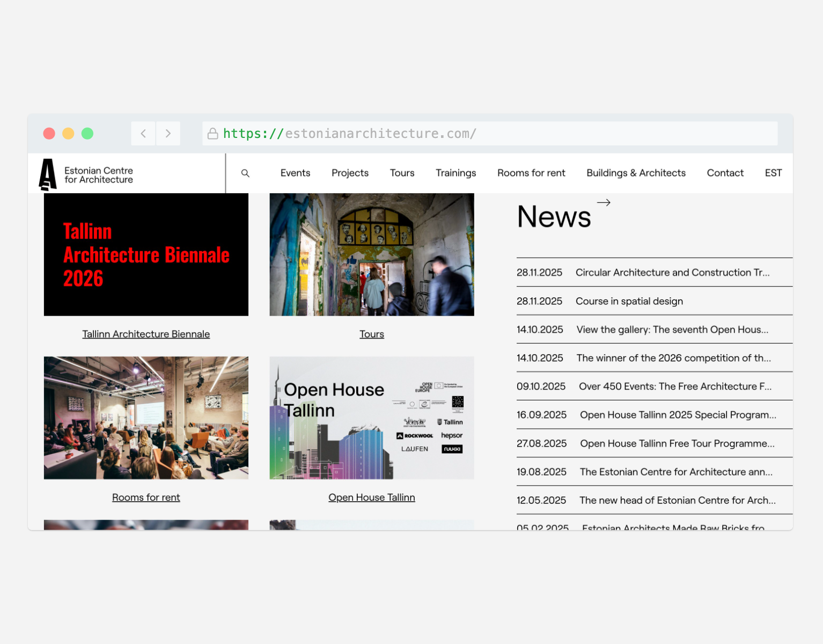Open news 'Circular Architecture and Construction Tr...'
Viewport: 823px width, 644px height.
coord(673,272)
